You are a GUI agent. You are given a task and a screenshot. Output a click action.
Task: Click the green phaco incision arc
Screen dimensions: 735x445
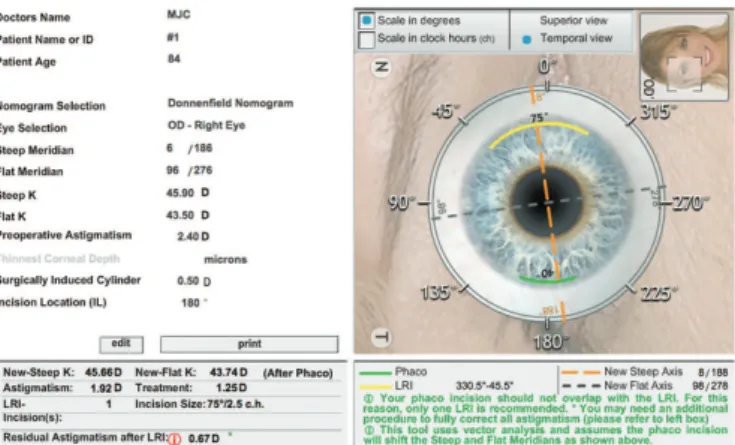(x=548, y=279)
